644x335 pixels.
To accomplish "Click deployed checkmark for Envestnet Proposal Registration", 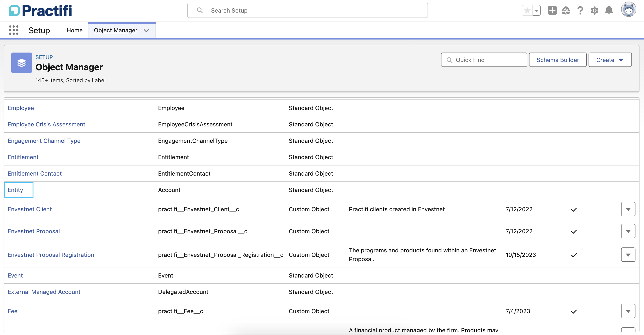I will click(x=574, y=255).
